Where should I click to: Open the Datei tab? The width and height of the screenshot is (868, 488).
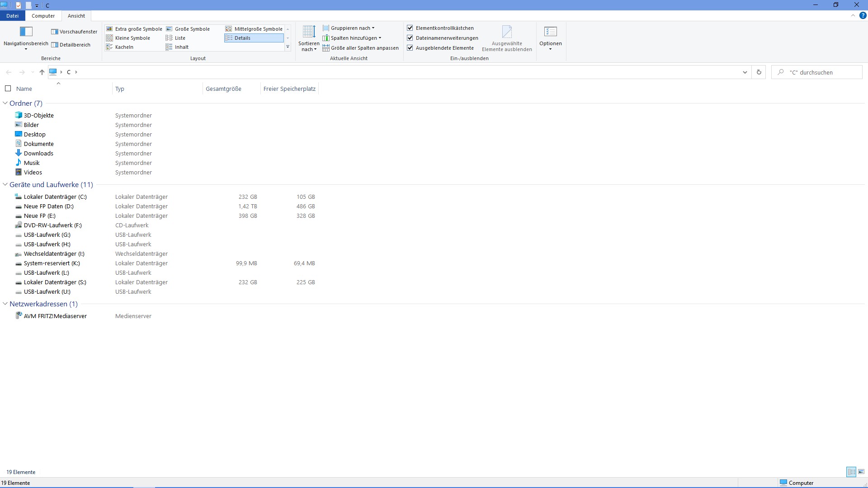click(x=12, y=16)
